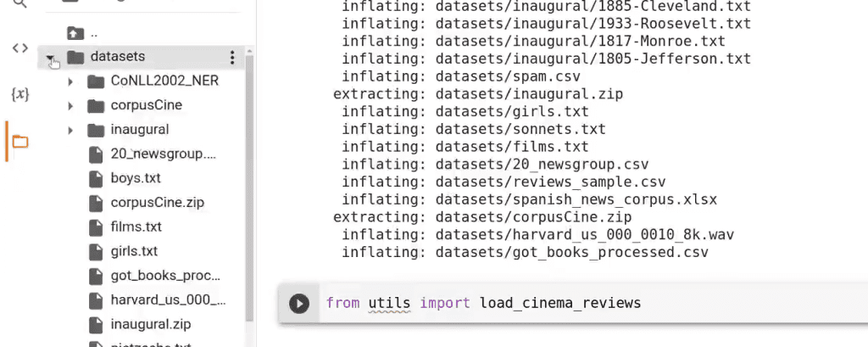Select corpusCine.zip file
Image resolution: width=868 pixels, height=347 pixels.
[x=146, y=203]
